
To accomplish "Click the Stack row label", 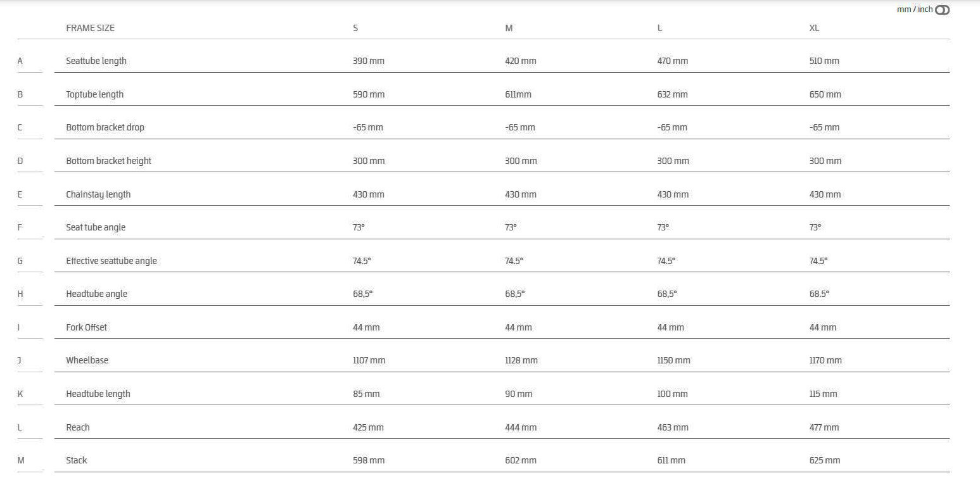I will pyautogui.click(x=76, y=460).
